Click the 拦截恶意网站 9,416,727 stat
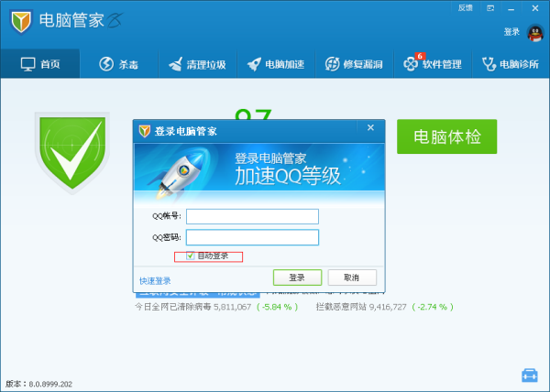The height and width of the screenshot is (392, 550). (361, 307)
